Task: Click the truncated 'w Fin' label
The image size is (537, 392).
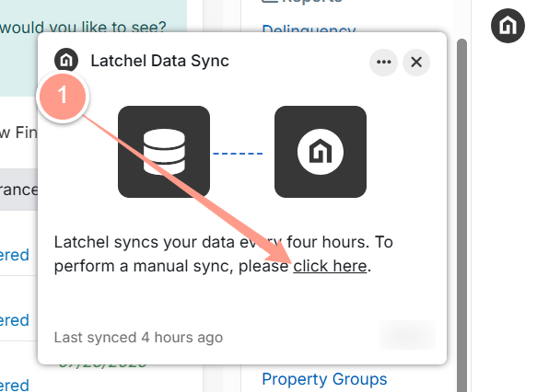Action: (18, 133)
